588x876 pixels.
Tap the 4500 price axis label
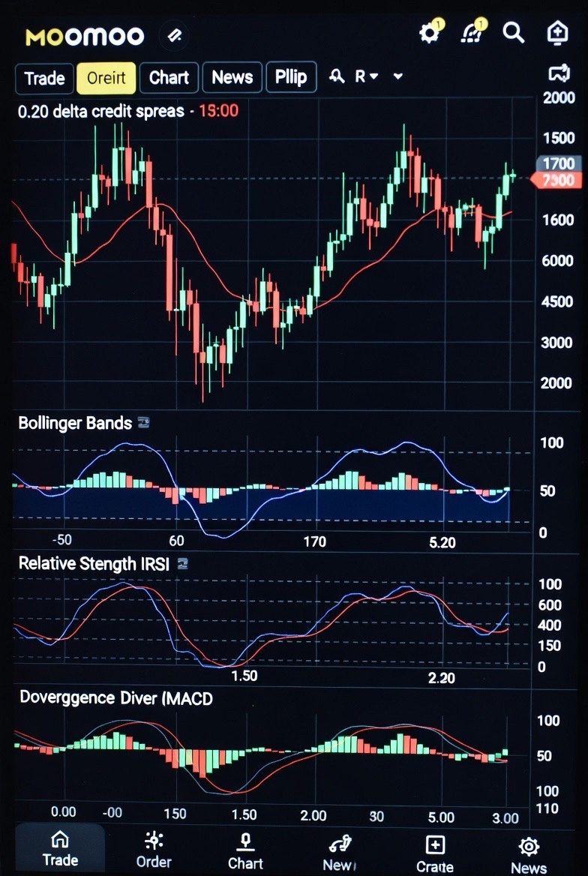[x=558, y=301]
